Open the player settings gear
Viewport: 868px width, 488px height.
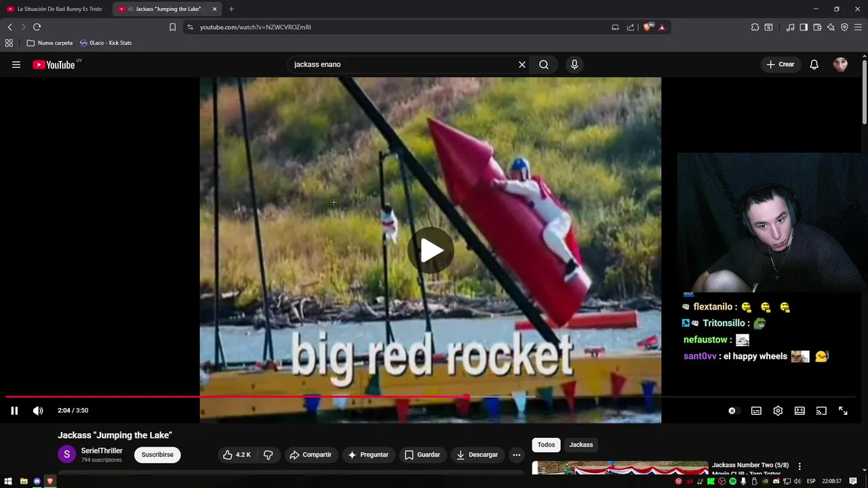778,411
